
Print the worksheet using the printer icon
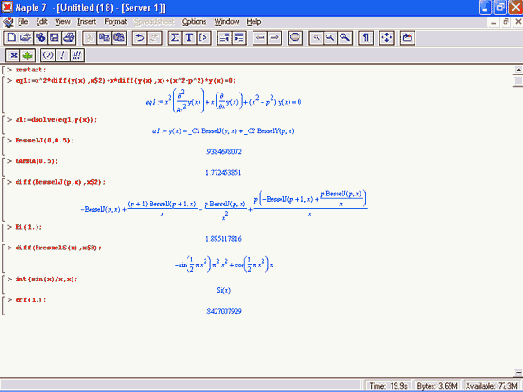[69, 38]
